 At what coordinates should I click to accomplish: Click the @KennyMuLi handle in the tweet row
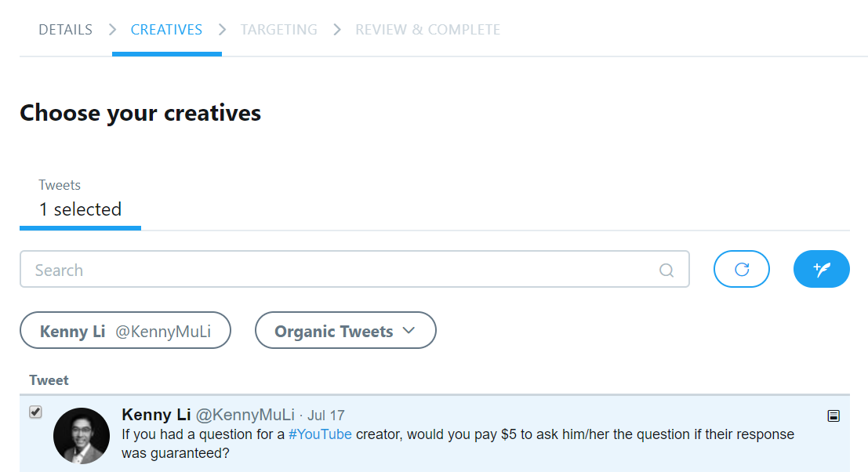(245, 415)
